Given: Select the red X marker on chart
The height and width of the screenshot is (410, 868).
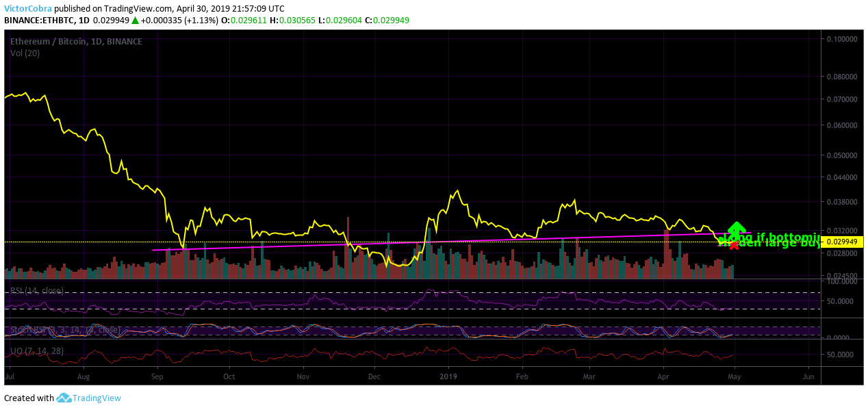Looking at the screenshot, I should [x=734, y=245].
